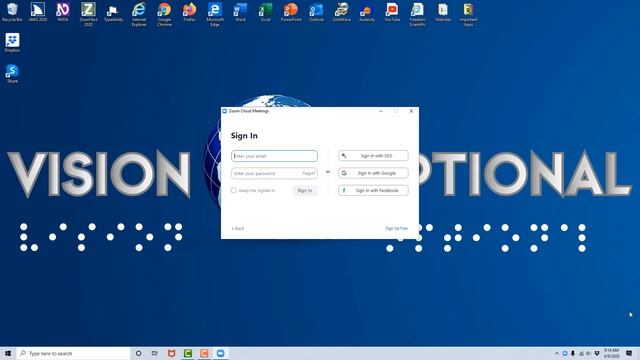Click the Type here to search box
This screenshot has height=360, width=640.
73,353
